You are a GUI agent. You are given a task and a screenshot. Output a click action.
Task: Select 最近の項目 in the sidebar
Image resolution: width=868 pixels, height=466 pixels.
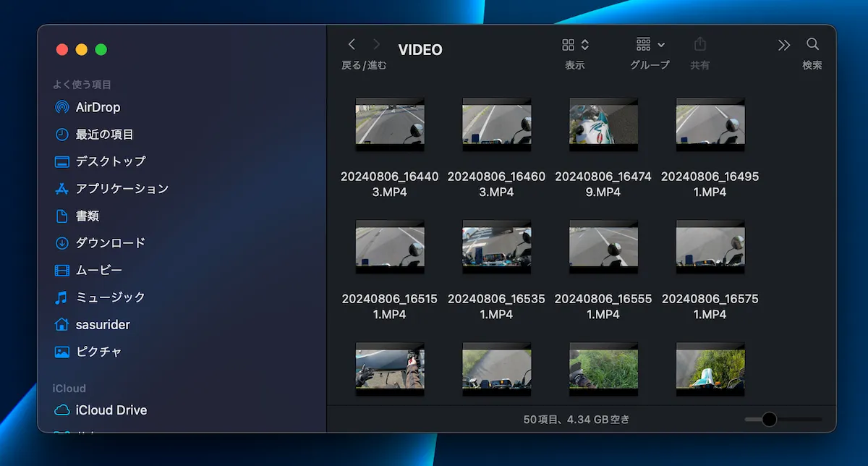[x=105, y=135]
